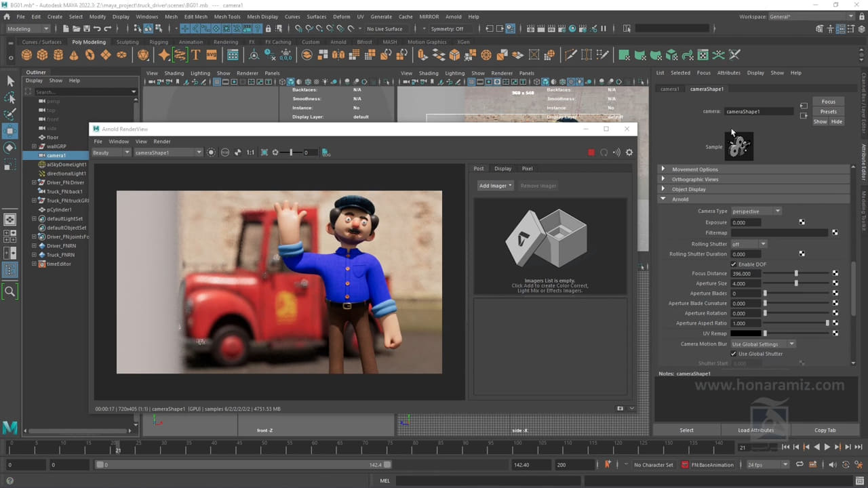Open Add Imager dropdown

pyautogui.click(x=495, y=186)
